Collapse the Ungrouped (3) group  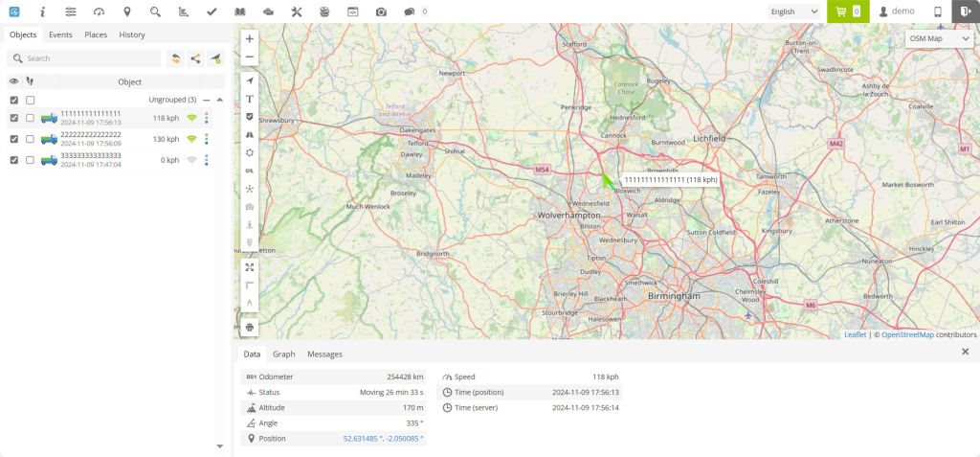(x=206, y=100)
